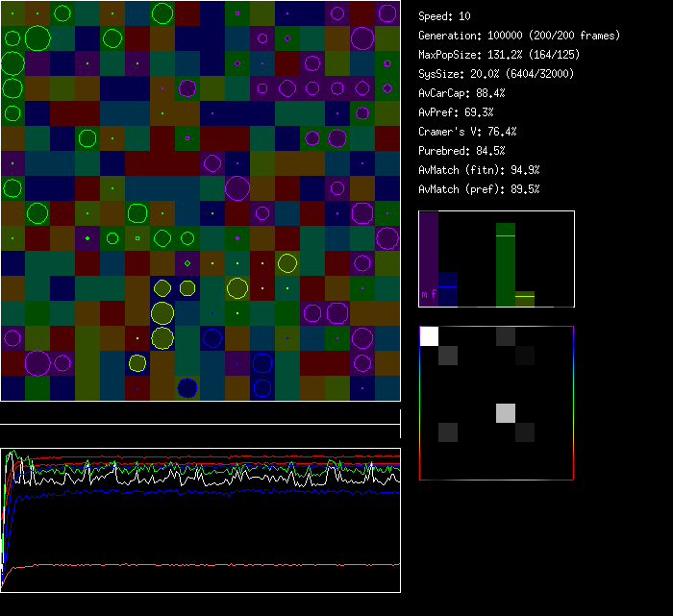Image resolution: width=673 pixels, height=616 pixels.
Task: Click the solid filled dark blue circle
Action: [x=187, y=387]
